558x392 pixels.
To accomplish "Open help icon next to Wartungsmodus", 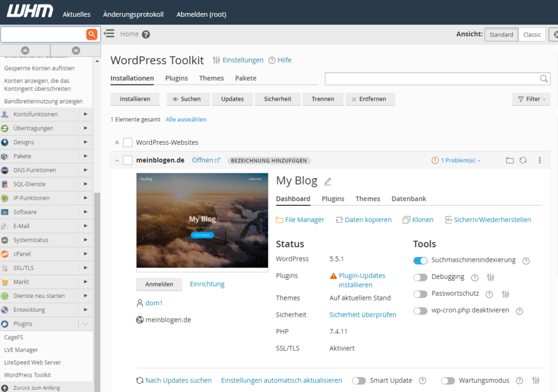I will point(519,381).
